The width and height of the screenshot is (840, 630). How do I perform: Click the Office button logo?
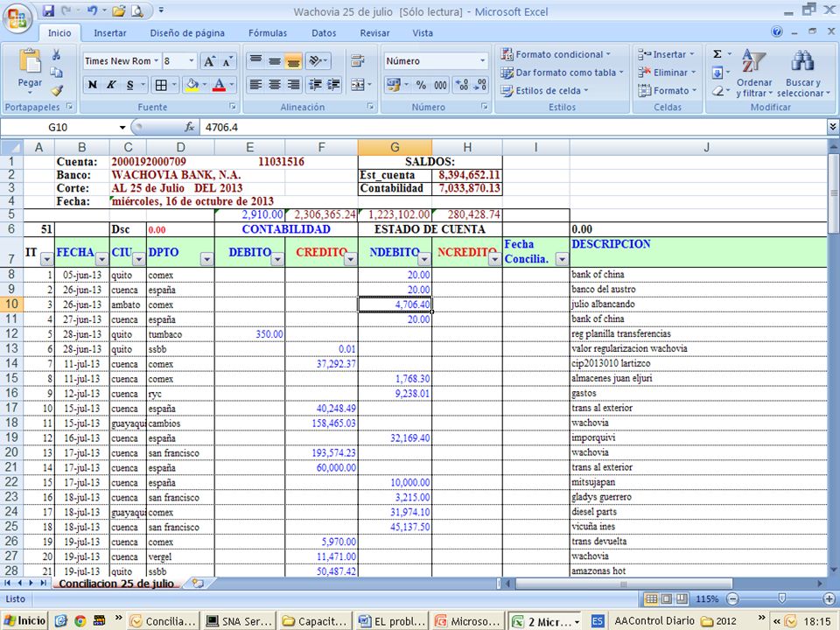point(17,19)
